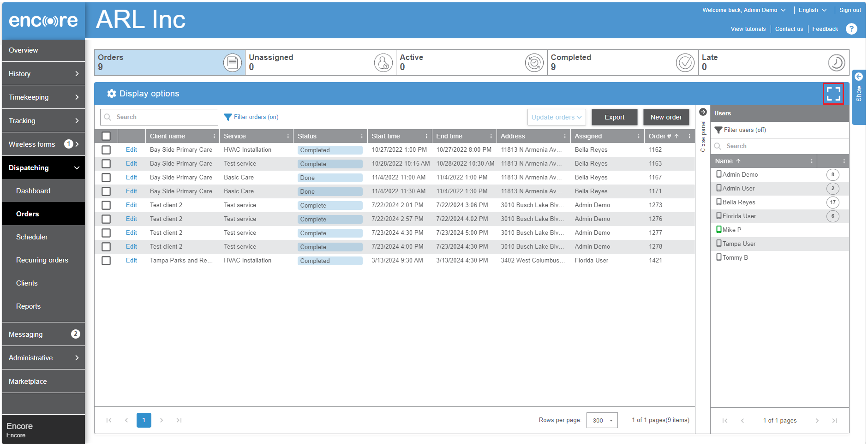Open Users Name column menu dots
This screenshot has height=447, width=868.
point(812,161)
